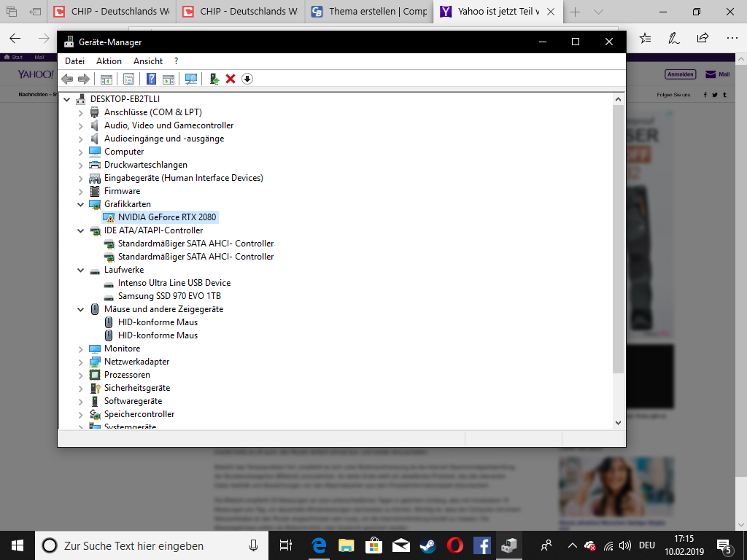This screenshot has height=560, width=747.
Task: Update device driver toolbar icon
Action: point(214,79)
